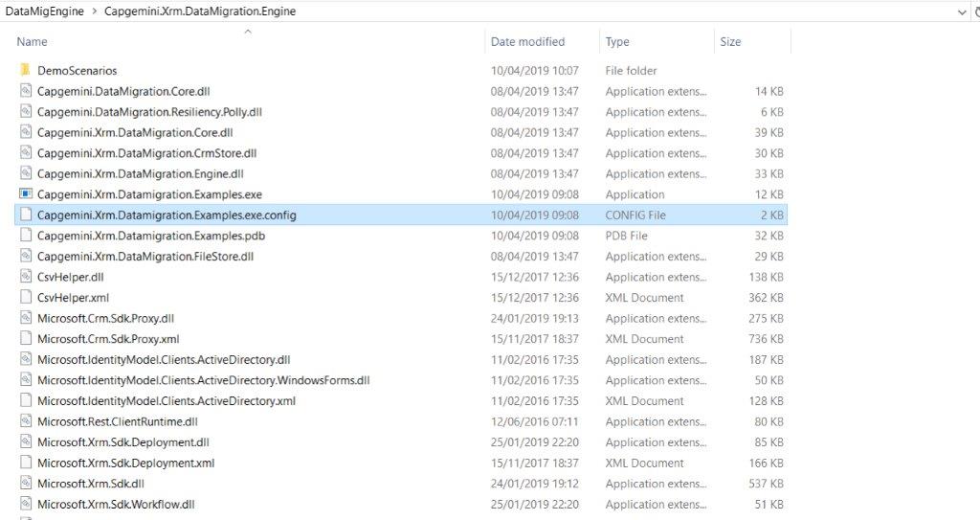Select Microsoft.Xrm.Sdk.Deployment.xml file name

point(125,463)
